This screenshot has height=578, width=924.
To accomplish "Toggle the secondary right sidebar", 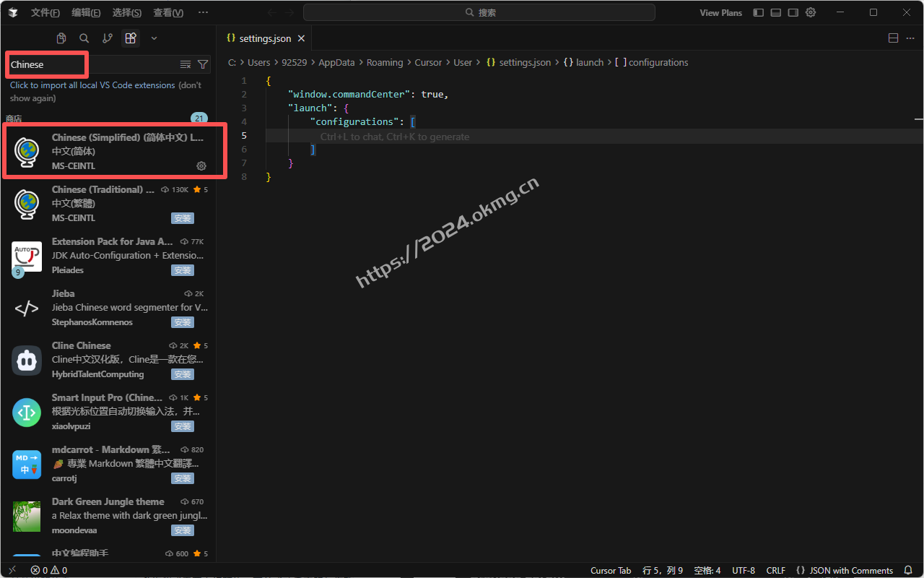I will point(793,12).
